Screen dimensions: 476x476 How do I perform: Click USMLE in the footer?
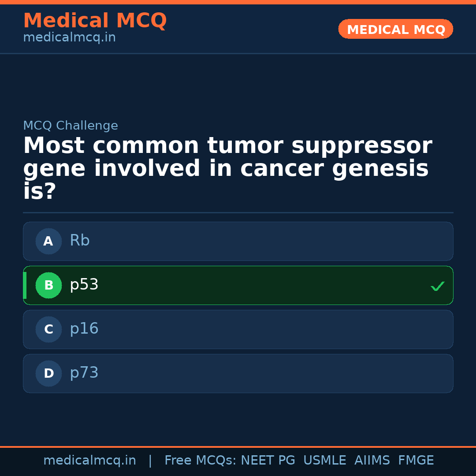click(324, 461)
